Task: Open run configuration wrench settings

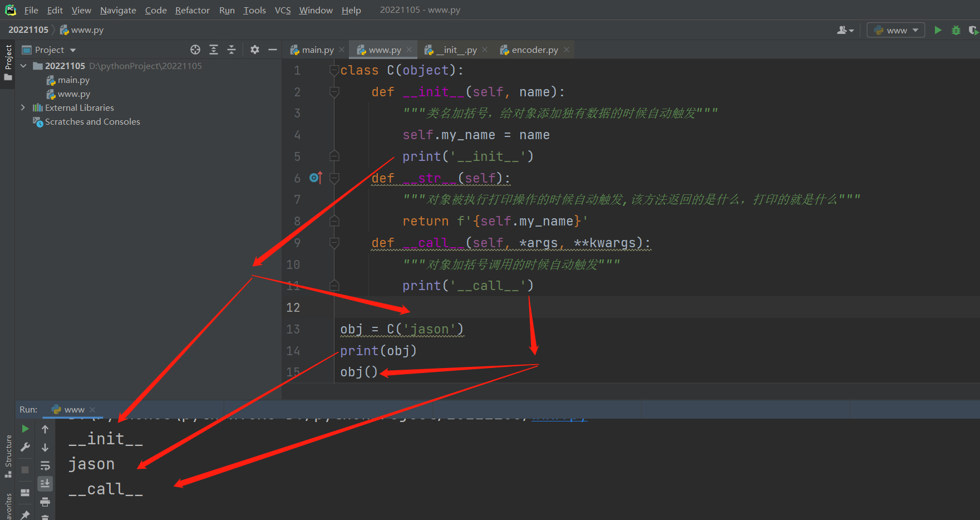Action: coord(25,447)
